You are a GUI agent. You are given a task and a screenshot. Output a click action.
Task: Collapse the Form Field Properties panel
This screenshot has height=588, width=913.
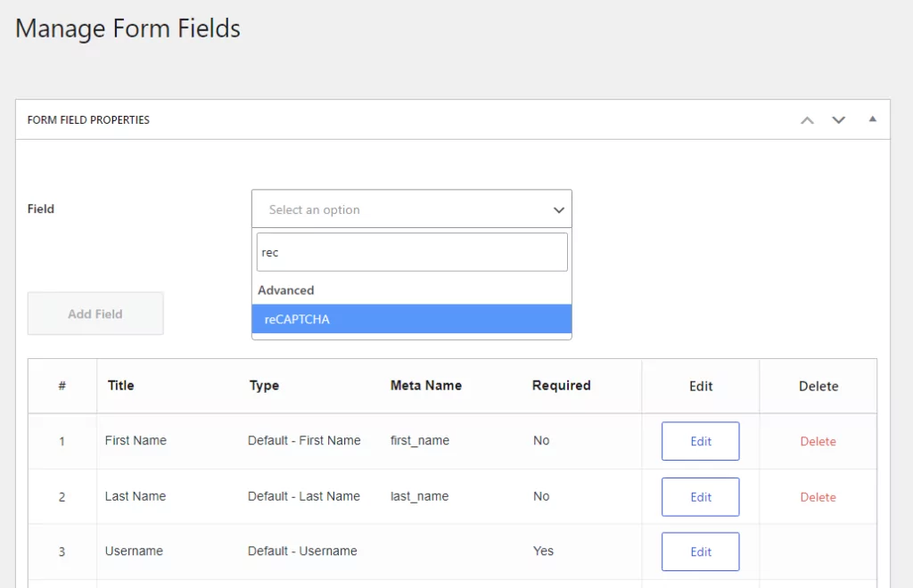[x=872, y=119]
